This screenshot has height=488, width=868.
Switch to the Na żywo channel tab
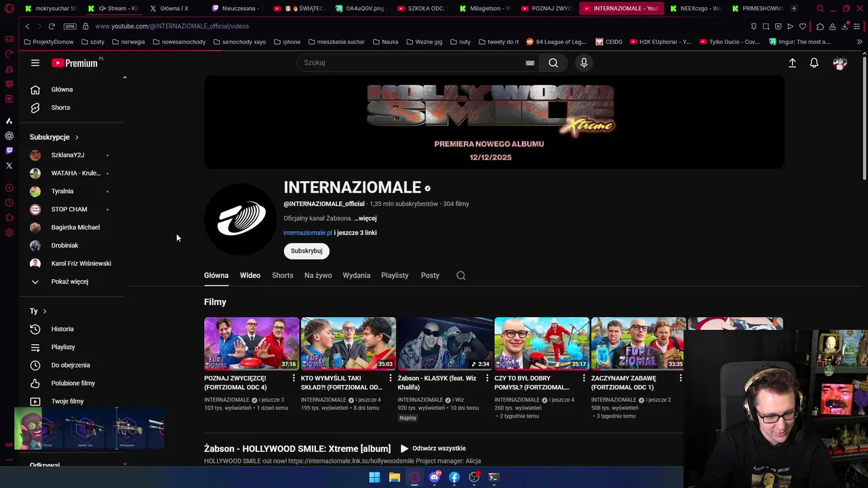318,276
